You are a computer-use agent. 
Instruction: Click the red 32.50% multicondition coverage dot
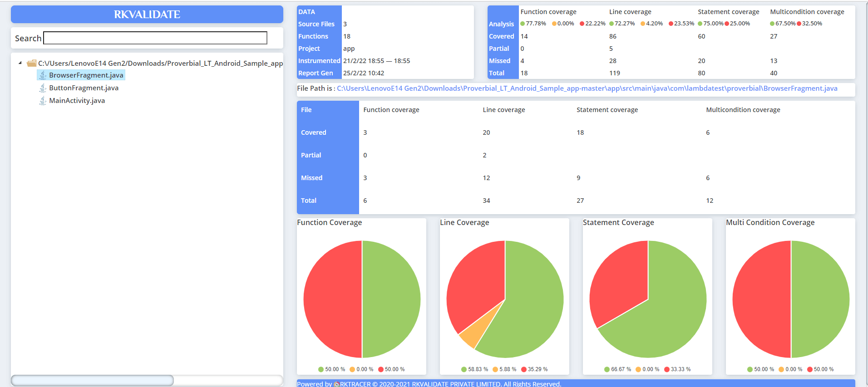tap(799, 24)
